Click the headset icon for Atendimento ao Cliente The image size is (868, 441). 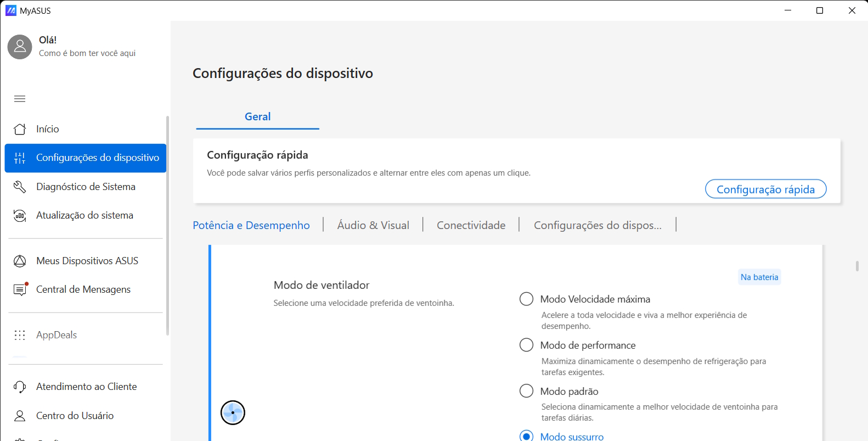[20, 387]
